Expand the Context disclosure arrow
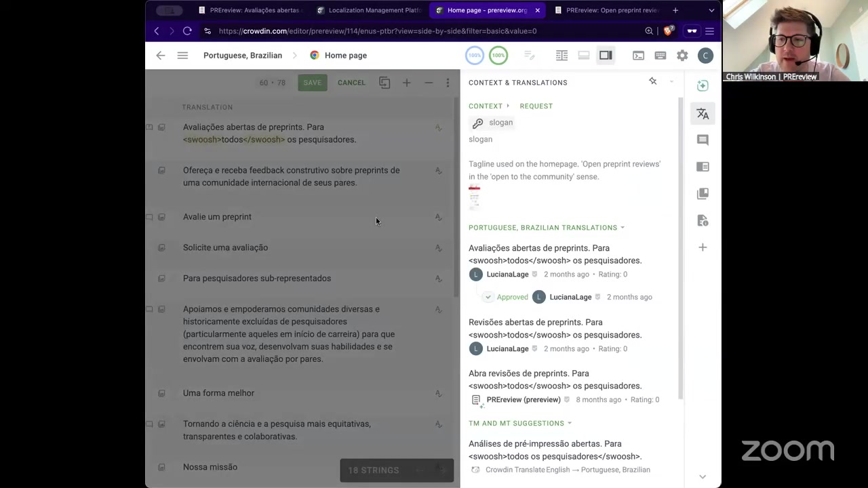The width and height of the screenshot is (868, 488). (507, 106)
